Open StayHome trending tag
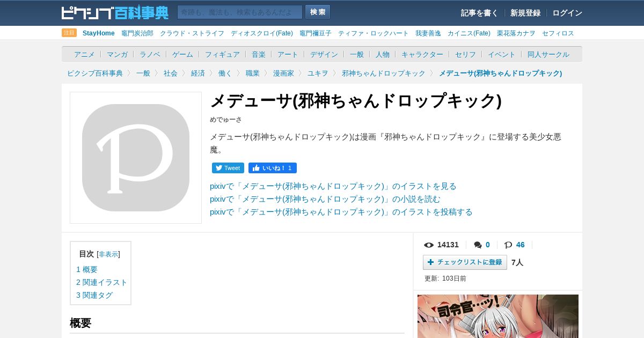This screenshot has width=644, height=338. [x=99, y=33]
